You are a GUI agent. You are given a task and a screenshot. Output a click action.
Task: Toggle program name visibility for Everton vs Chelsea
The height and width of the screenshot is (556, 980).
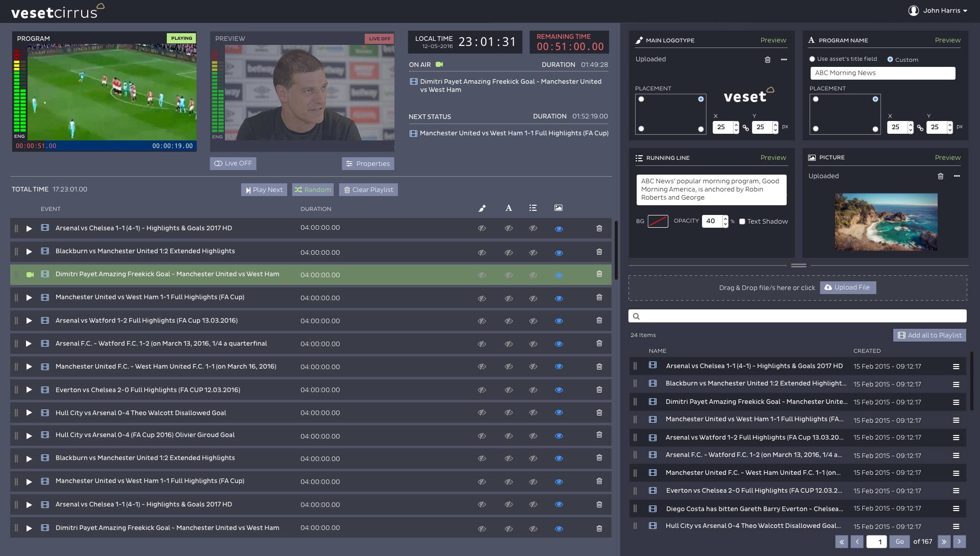(x=509, y=390)
